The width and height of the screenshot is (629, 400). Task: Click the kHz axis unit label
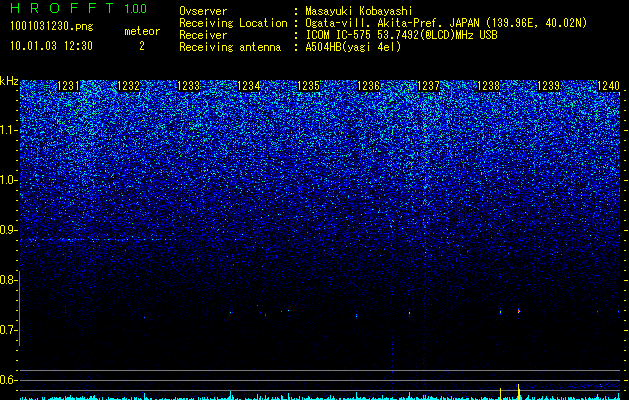coord(9,81)
